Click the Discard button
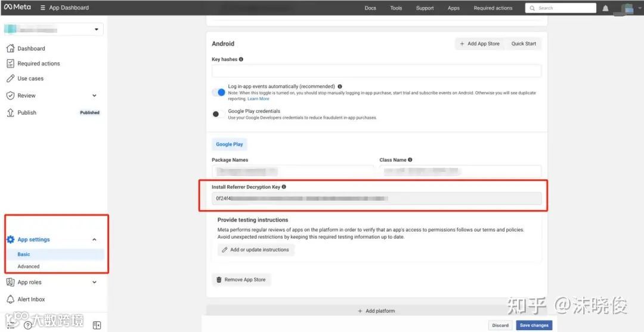The width and height of the screenshot is (644, 332). pos(500,325)
